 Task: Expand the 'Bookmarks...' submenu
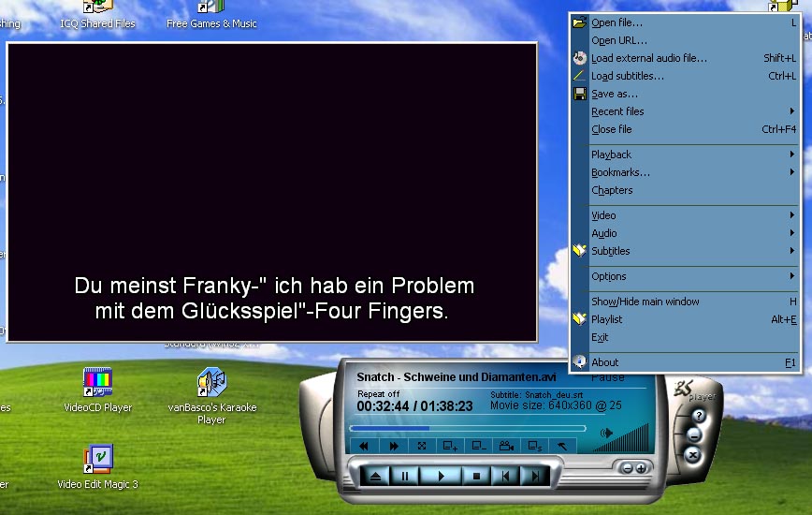[x=685, y=172]
